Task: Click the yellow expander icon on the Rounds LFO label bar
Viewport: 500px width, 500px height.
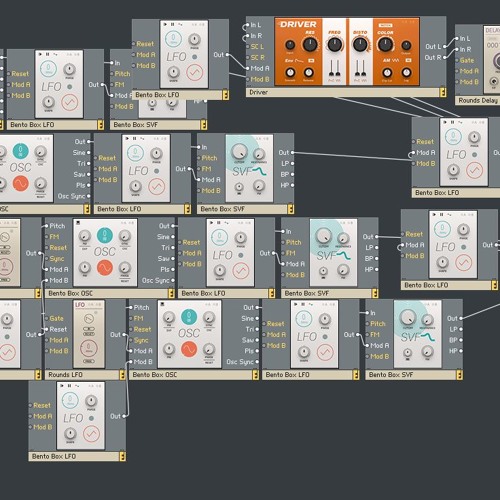Action: point(122,375)
